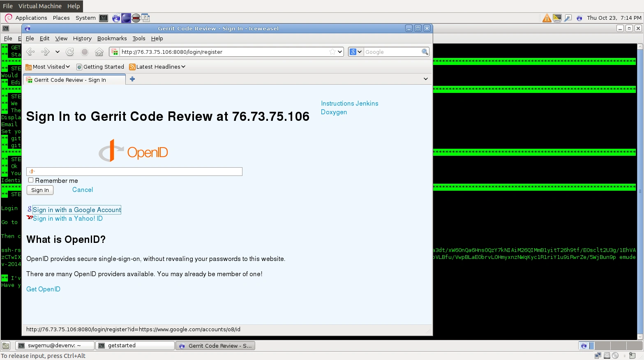Click the address bar URL field
Image resolution: width=644 pixels, height=360 pixels.
[x=224, y=52]
